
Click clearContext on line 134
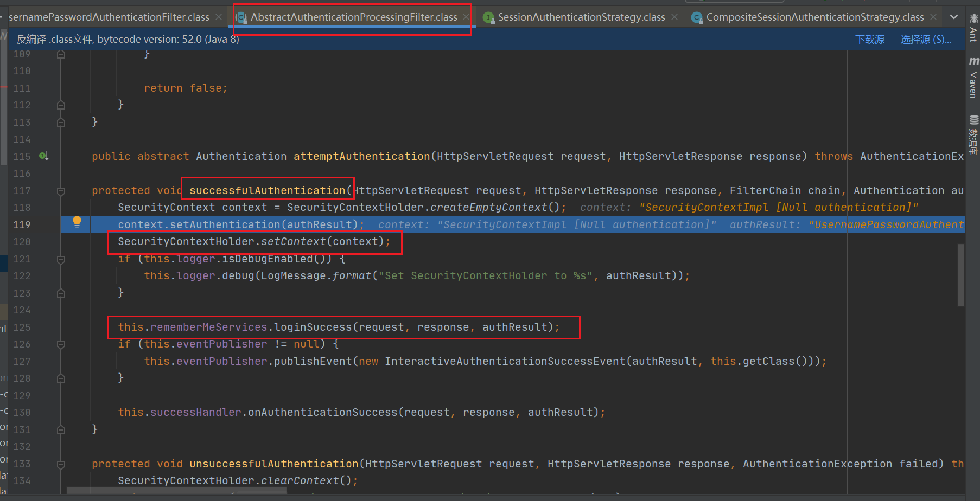[x=300, y=480]
